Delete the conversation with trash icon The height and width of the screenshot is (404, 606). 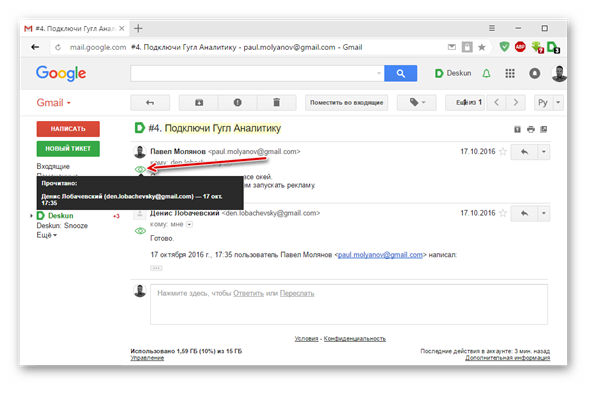pyautogui.click(x=276, y=102)
